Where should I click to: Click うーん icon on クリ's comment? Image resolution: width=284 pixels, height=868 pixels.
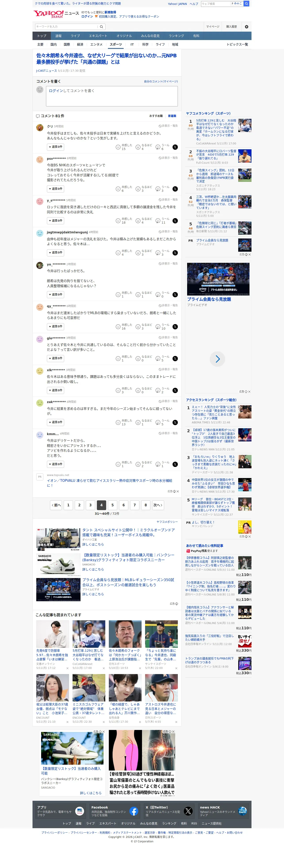point(158,147)
